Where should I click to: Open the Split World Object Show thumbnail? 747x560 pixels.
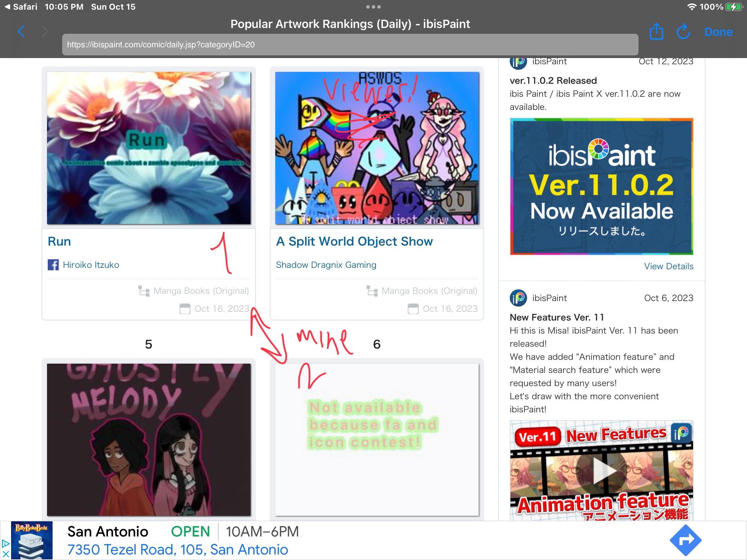[x=377, y=148]
